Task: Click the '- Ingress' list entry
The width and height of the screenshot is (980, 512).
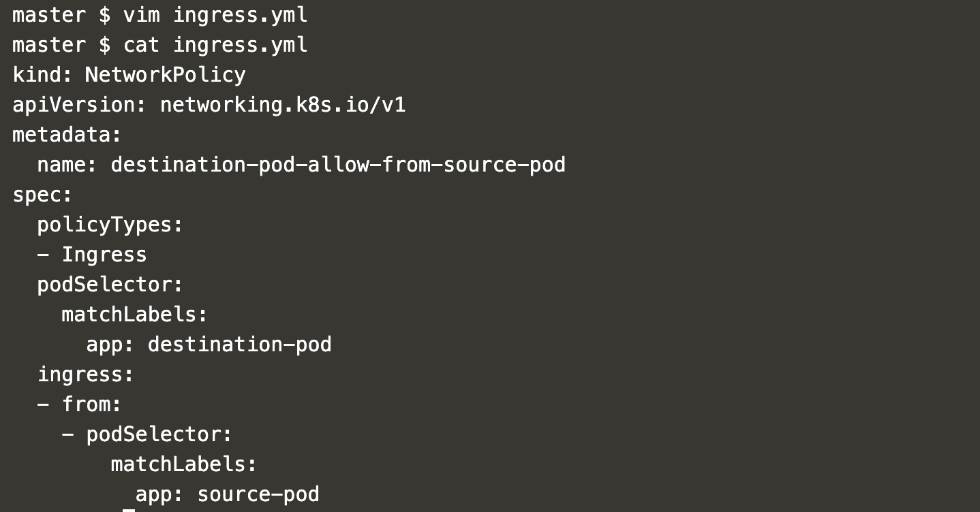Action: 92,255
